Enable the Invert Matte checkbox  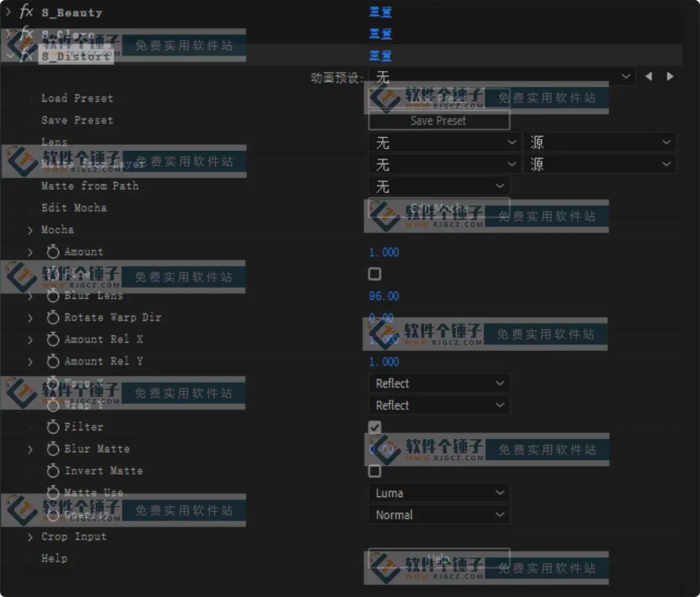[x=374, y=471]
